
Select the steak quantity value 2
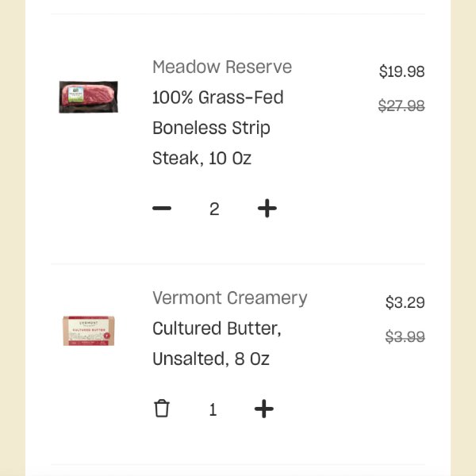tap(214, 209)
